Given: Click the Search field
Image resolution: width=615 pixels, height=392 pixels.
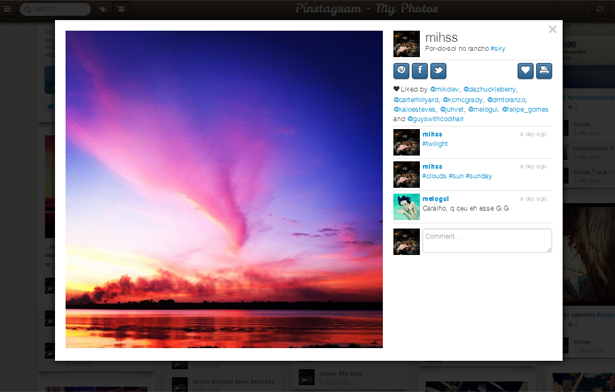Looking at the screenshot, I should (55, 9).
